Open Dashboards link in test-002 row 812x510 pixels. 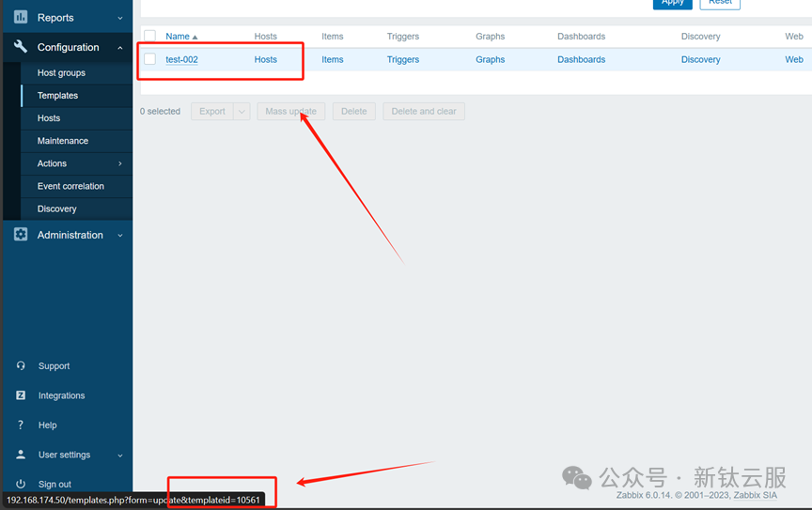(581, 59)
